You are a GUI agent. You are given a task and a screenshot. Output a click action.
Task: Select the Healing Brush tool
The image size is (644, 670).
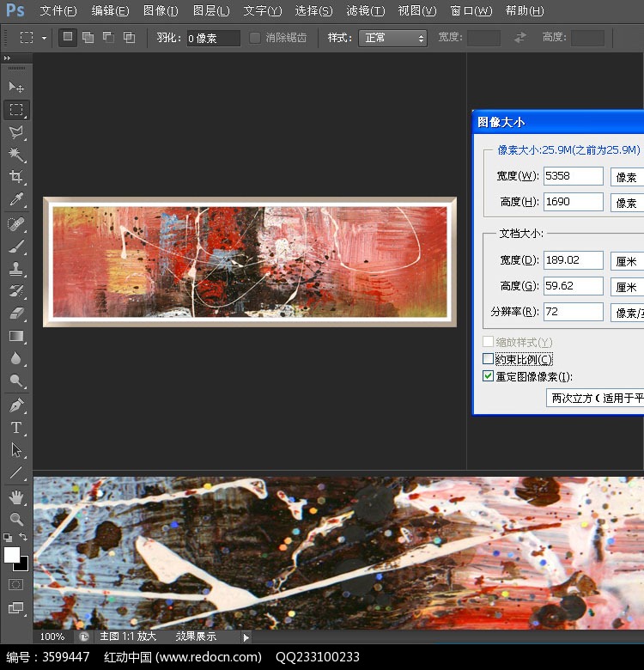point(16,224)
